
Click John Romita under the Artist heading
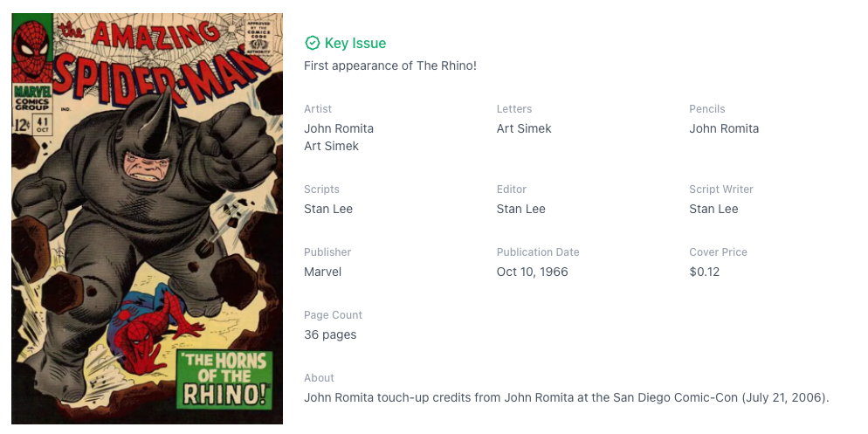tap(339, 128)
